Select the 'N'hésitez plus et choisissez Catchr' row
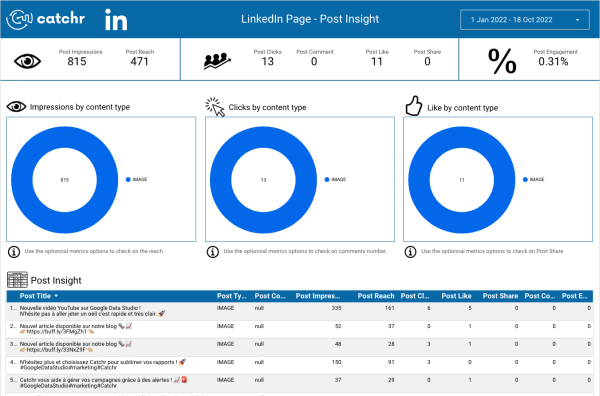Screen dimensions: 600x396 [300, 365]
